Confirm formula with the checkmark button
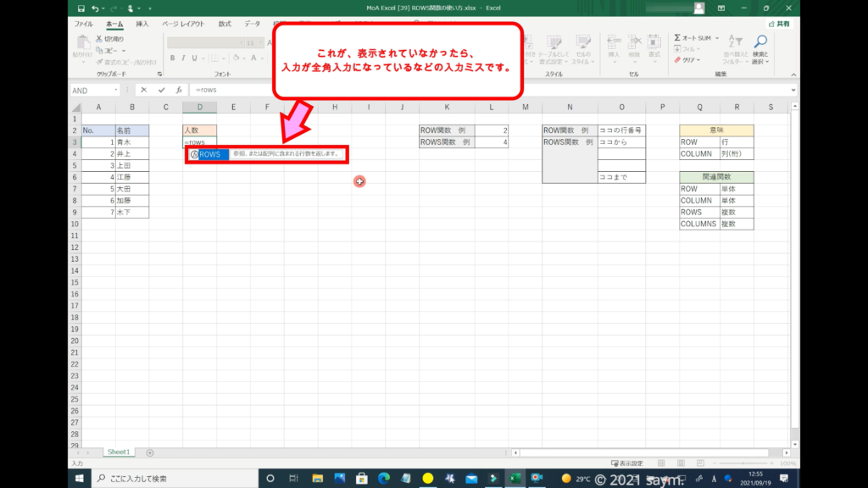 (x=161, y=90)
